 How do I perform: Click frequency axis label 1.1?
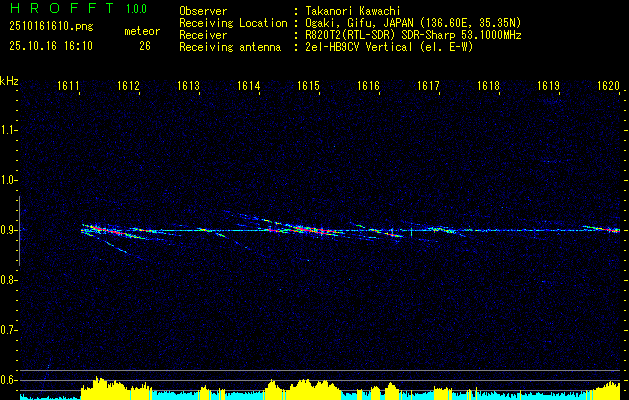[x=8, y=130]
